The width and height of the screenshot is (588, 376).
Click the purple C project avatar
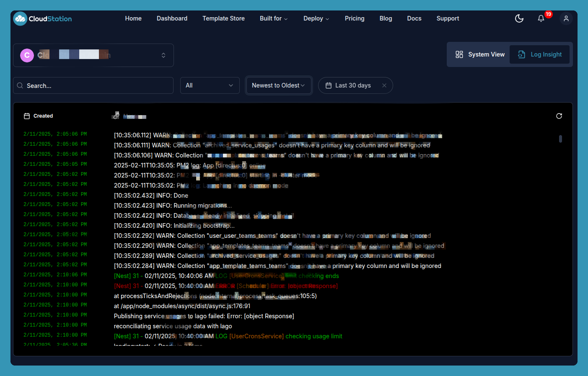(27, 55)
